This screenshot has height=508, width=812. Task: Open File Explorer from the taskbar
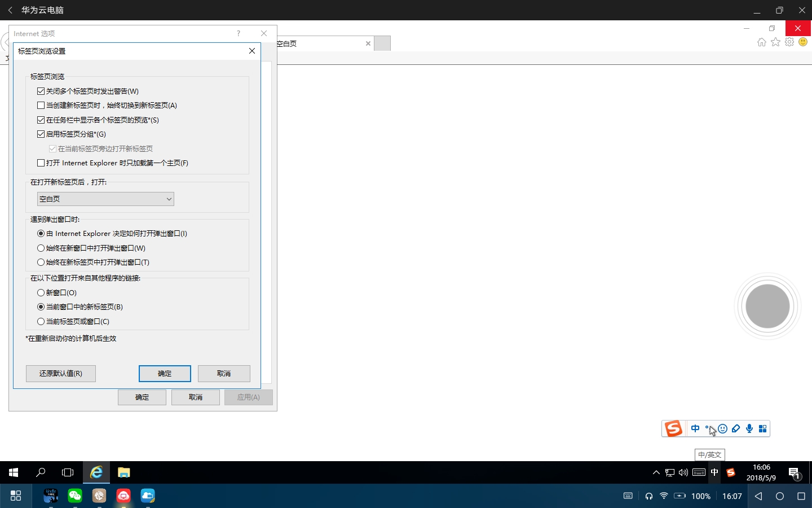pos(123,472)
